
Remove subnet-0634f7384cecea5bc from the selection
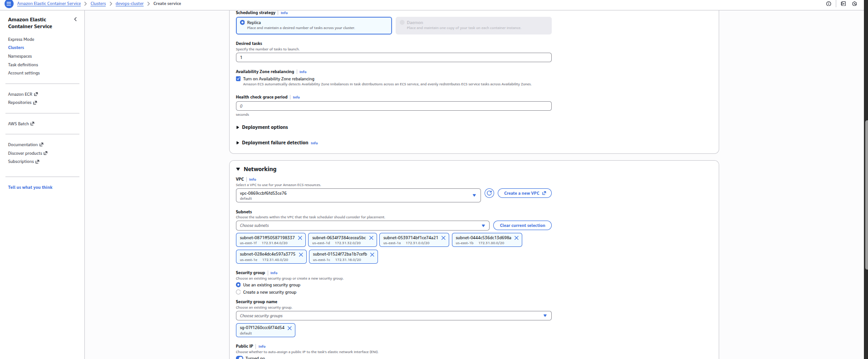pos(371,238)
